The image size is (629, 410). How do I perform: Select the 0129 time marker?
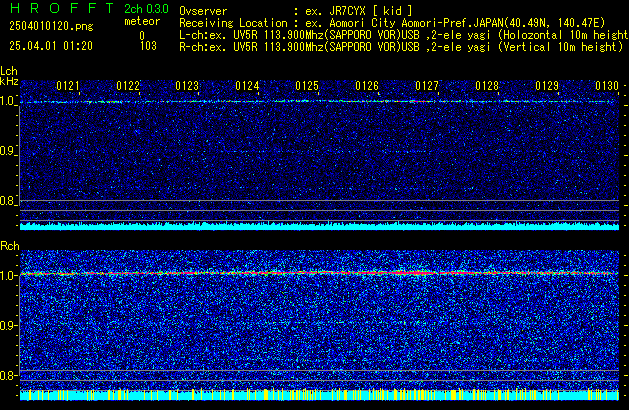tap(547, 86)
